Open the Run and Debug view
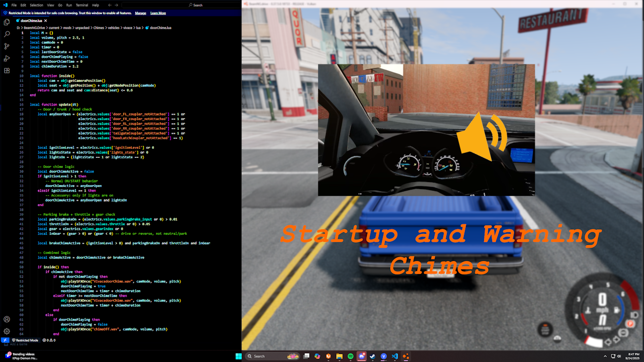The height and width of the screenshot is (362, 644). pyautogui.click(x=7, y=58)
